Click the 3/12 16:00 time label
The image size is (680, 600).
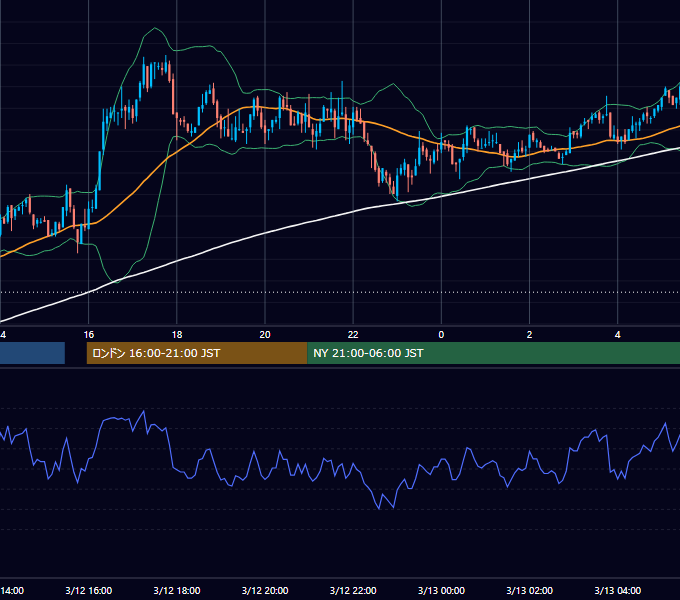coord(88,590)
